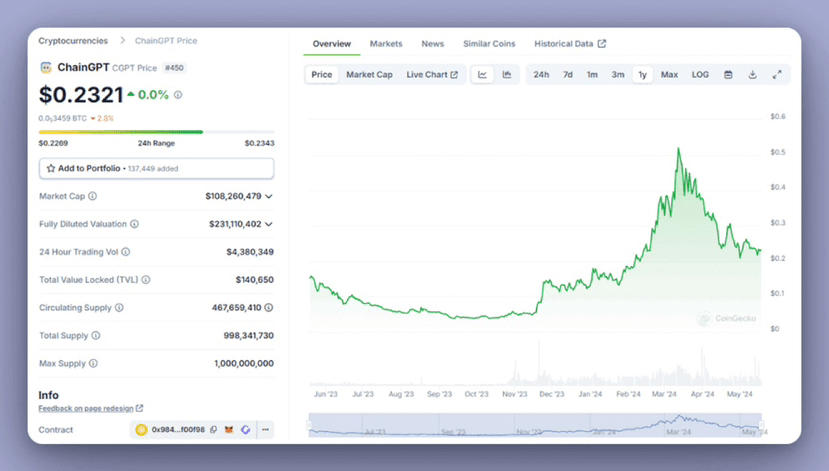Click the Add to Portfolio button
The image size is (829, 471).
tap(156, 169)
